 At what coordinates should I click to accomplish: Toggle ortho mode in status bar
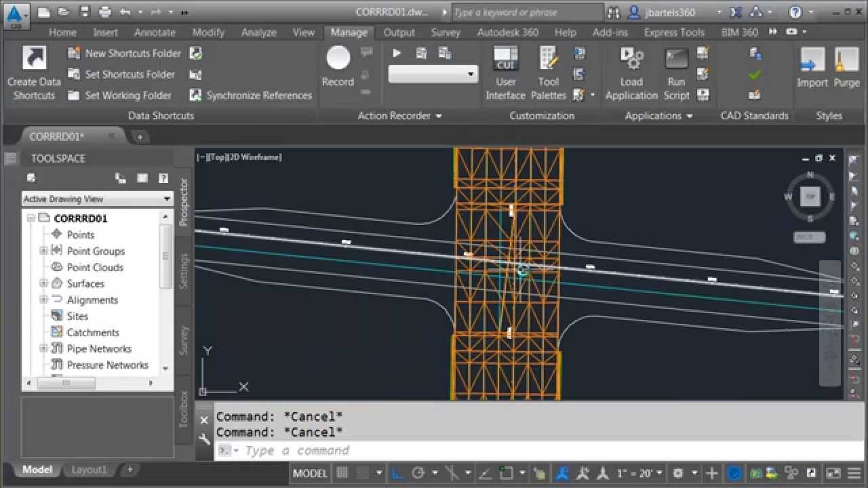(x=398, y=473)
